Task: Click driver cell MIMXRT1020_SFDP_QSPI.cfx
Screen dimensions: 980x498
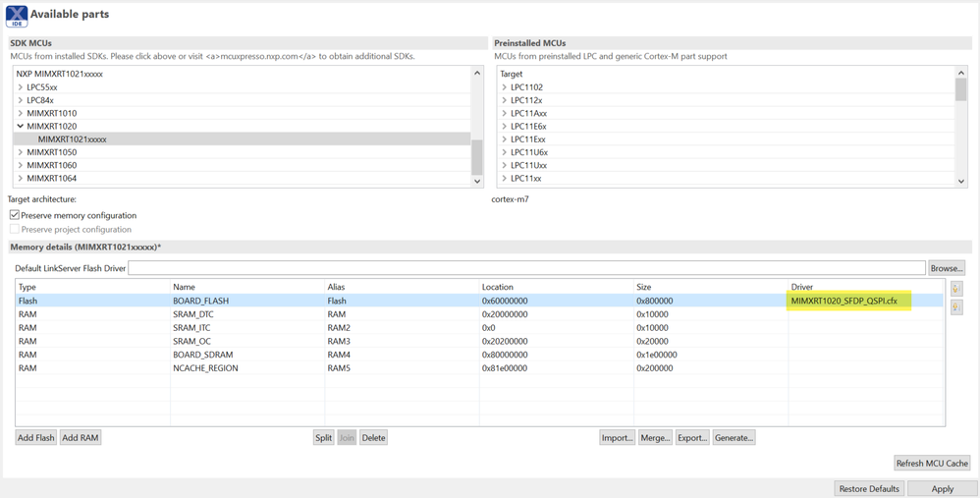Action: pyautogui.click(x=844, y=301)
